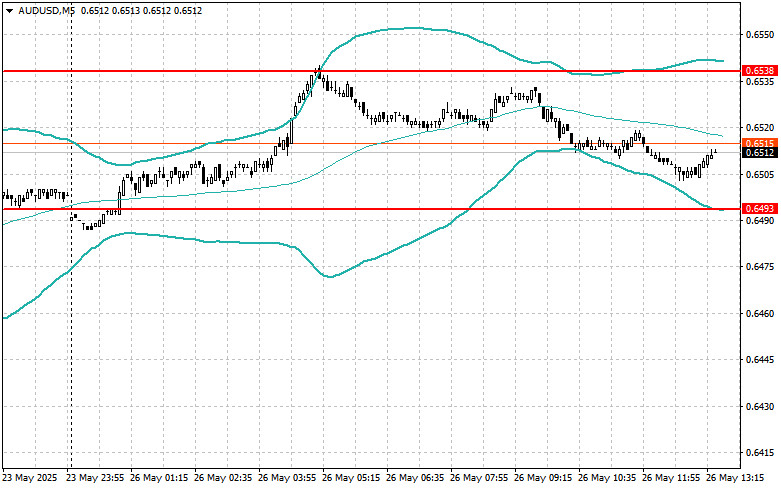This screenshot has width=781, height=489.
Task: Open the chart menu triangle beside AUDUSD
Action: pos(9,10)
